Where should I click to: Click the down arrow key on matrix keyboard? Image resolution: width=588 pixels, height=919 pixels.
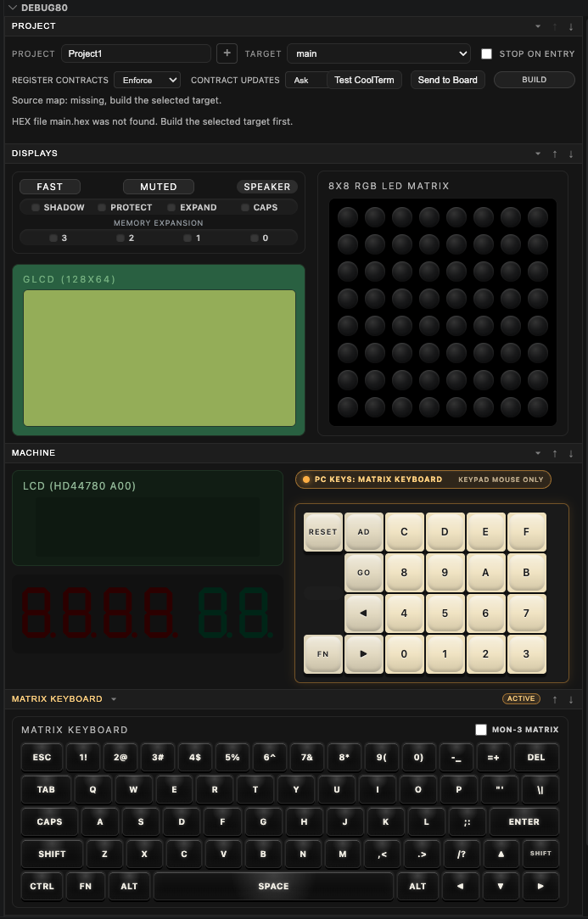(x=501, y=886)
